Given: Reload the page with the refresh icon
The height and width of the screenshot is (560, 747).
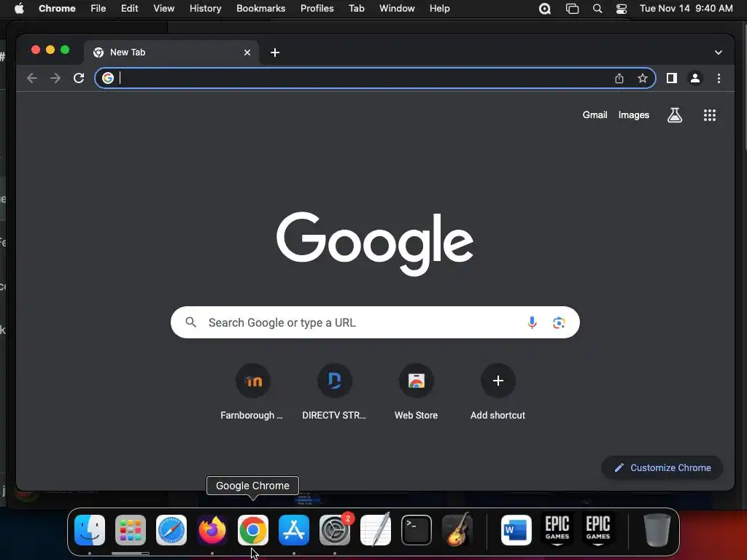Looking at the screenshot, I should 79,78.
